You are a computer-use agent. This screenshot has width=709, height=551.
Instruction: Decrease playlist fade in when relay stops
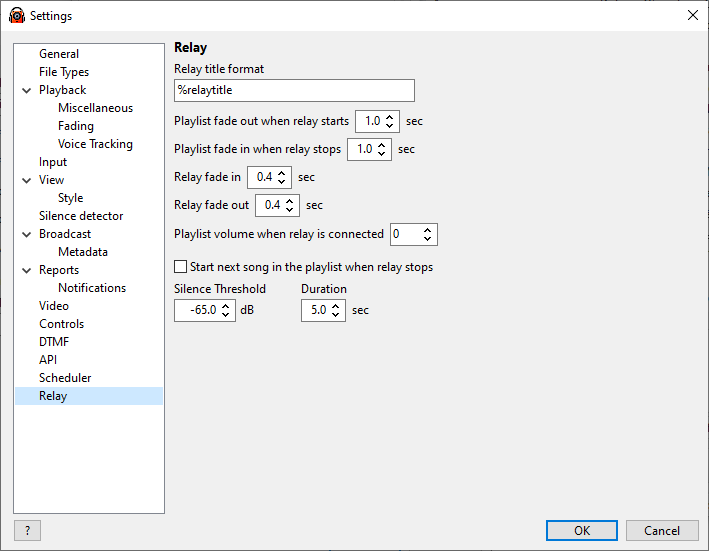(x=382, y=154)
